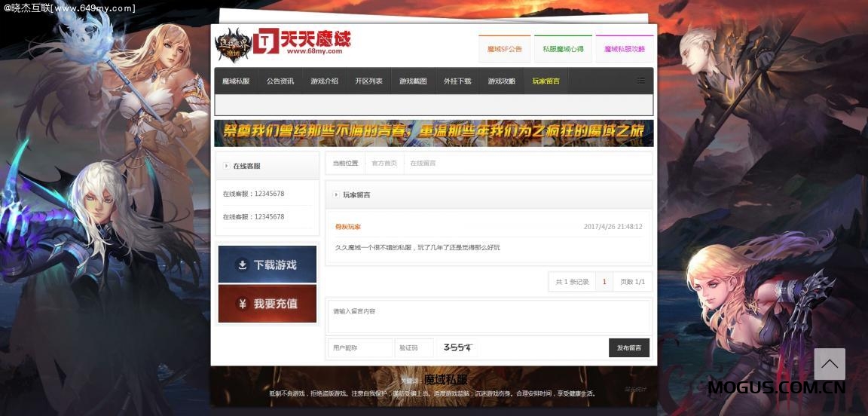Image resolution: width=868 pixels, height=416 pixels.
Task: Click the scroll-to-top arrow button
Action: [829, 364]
